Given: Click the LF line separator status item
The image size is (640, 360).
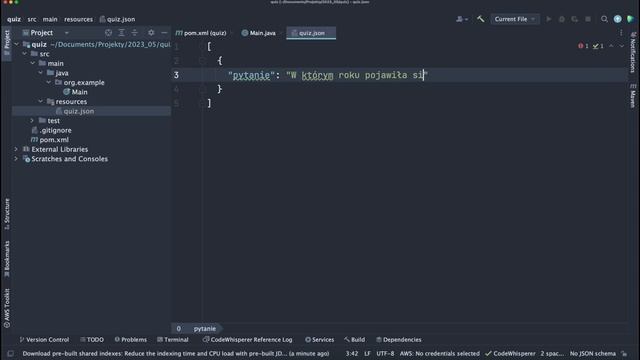Looking at the screenshot, I should [x=367, y=353].
